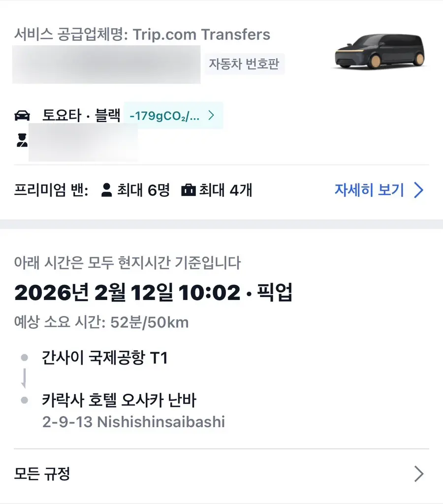This screenshot has height=504, width=443.
Task: Click the supplier name Trip.com Transfers
Action: point(201,34)
